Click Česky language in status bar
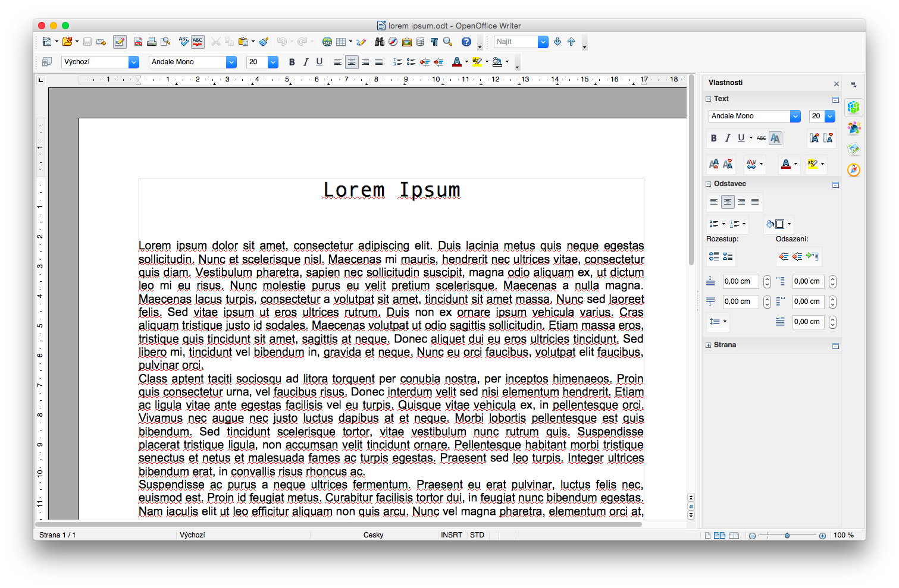The image size is (899, 588). [x=373, y=535]
